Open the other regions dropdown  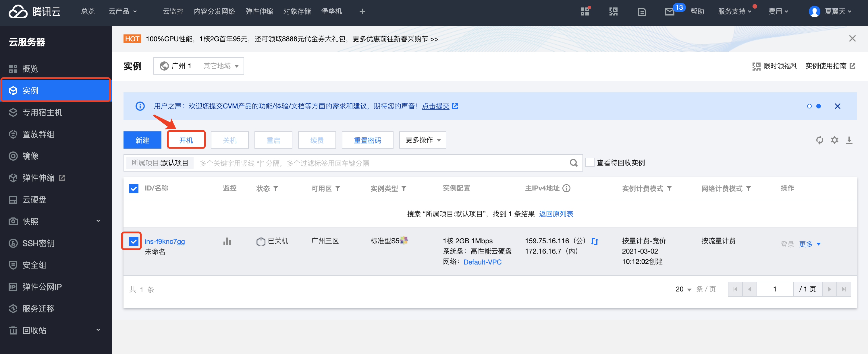point(221,66)
